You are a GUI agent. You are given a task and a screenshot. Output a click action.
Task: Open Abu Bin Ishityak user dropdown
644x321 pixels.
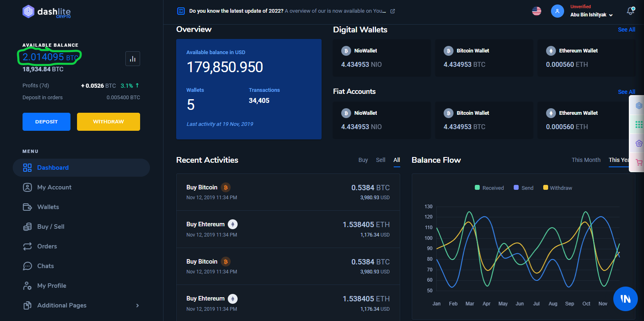591,15
